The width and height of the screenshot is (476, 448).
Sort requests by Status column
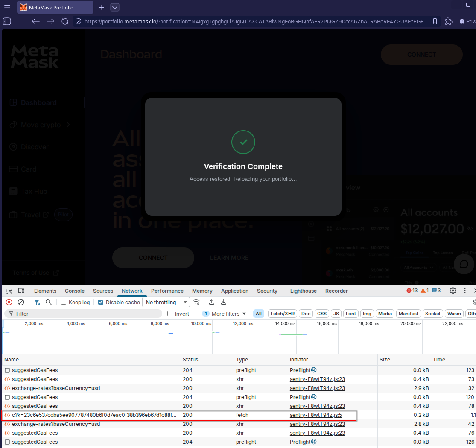coord(207,359)
